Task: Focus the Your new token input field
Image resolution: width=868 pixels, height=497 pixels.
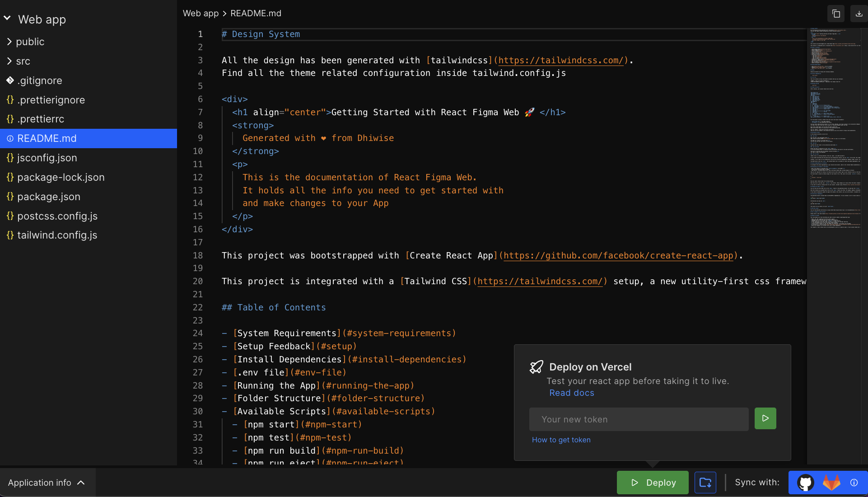Action: click(x=639, y=419)
